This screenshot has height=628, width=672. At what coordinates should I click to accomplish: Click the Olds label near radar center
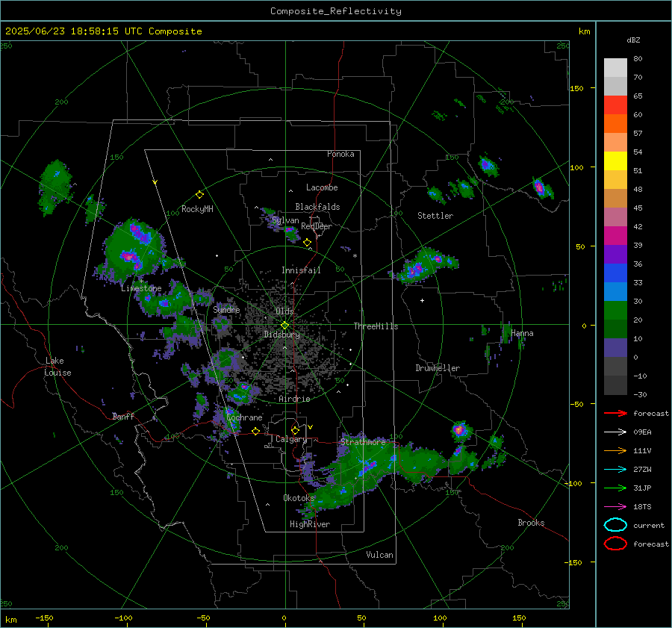pyautogui.click(x=284, y=311)
